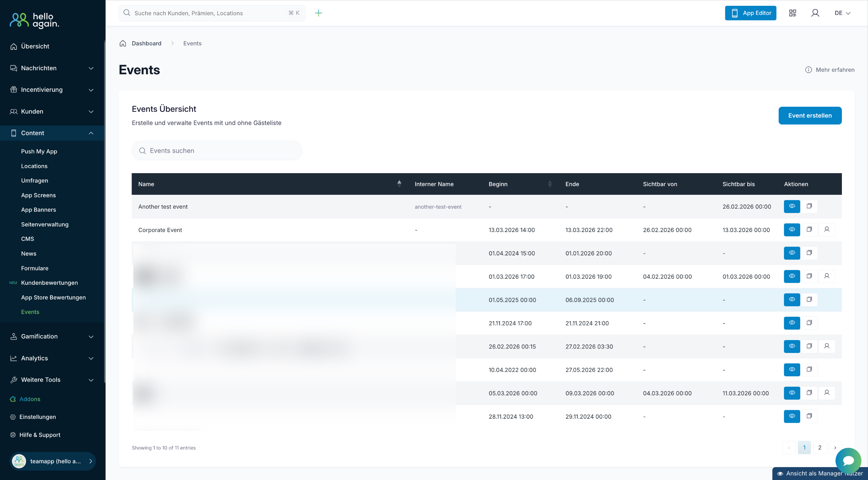Open the user profile icon
This screenshot has width=868, height=480.
815,13
